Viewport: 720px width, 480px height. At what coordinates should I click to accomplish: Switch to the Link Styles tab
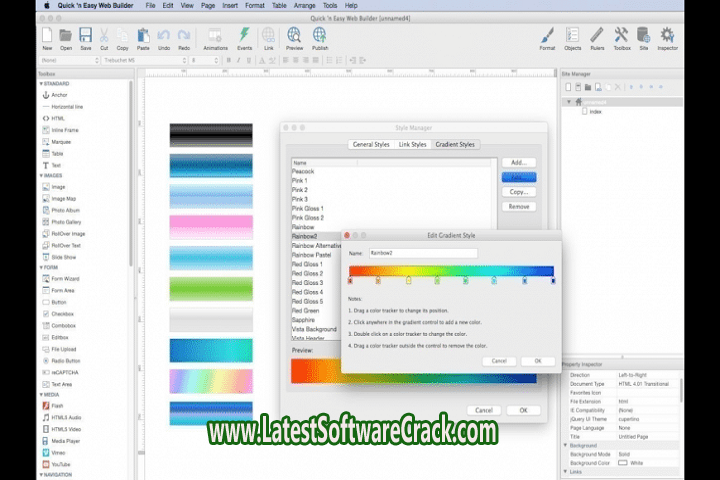(413, 145)
